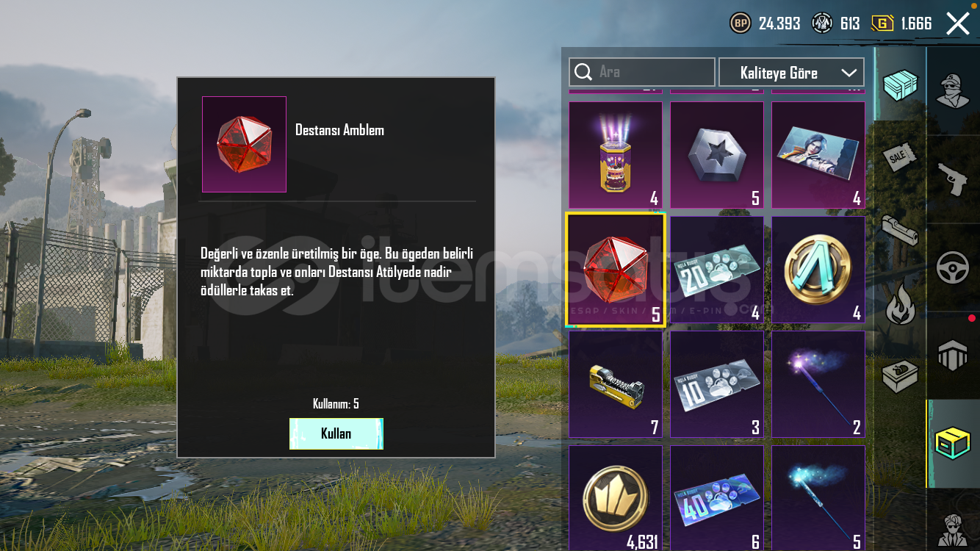Screen dimensions: 980x551
Task: Click the Kullan button
Action: pyautogui.click(x=336, y=433)
